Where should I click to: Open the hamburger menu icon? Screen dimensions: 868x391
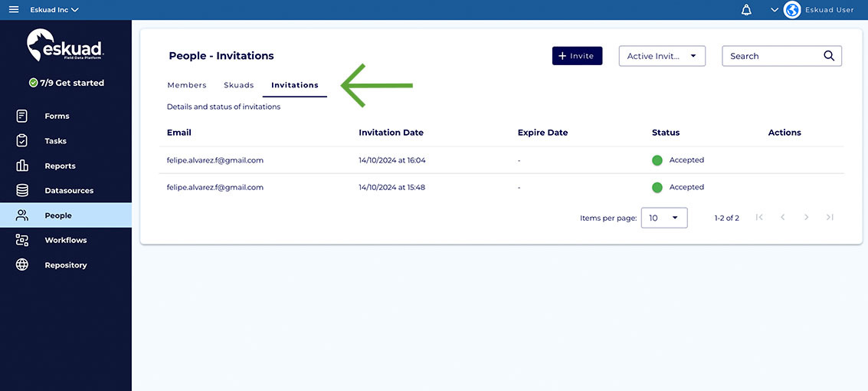[x=13, y=10]
